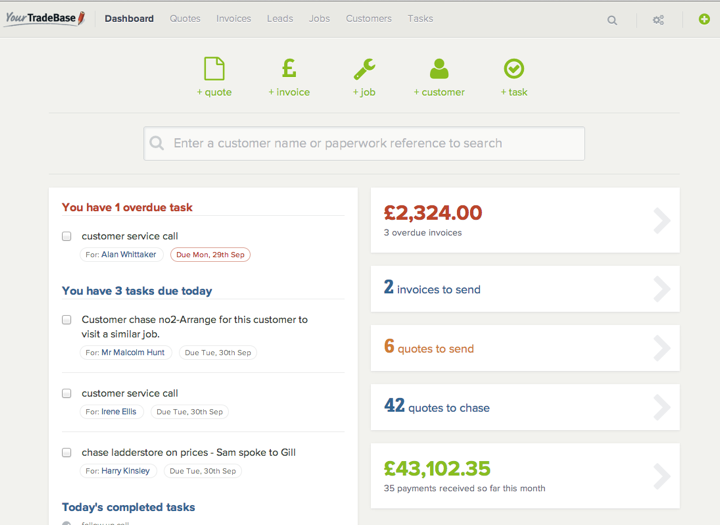The width and height of the screenshot is (720, 525).
Task: Click the + job link
Action: 364,92
